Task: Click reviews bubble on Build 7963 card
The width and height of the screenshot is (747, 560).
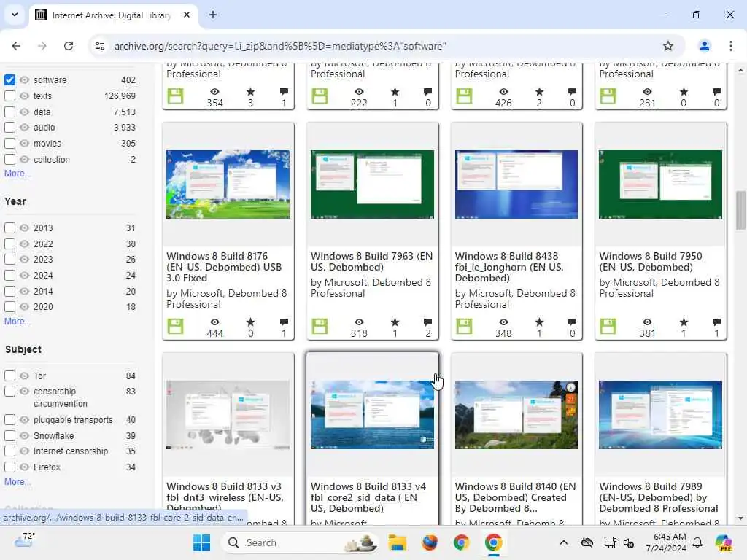Action: pos(427,322)
